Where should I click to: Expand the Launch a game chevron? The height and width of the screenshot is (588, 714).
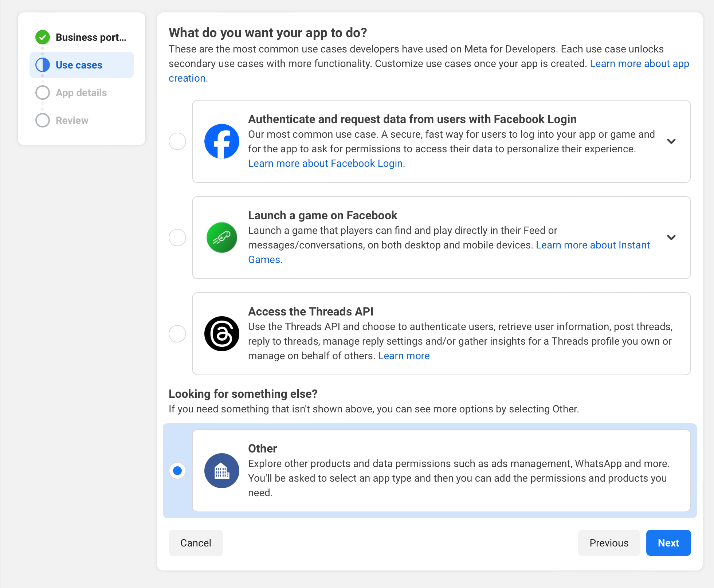pos(671,238)
